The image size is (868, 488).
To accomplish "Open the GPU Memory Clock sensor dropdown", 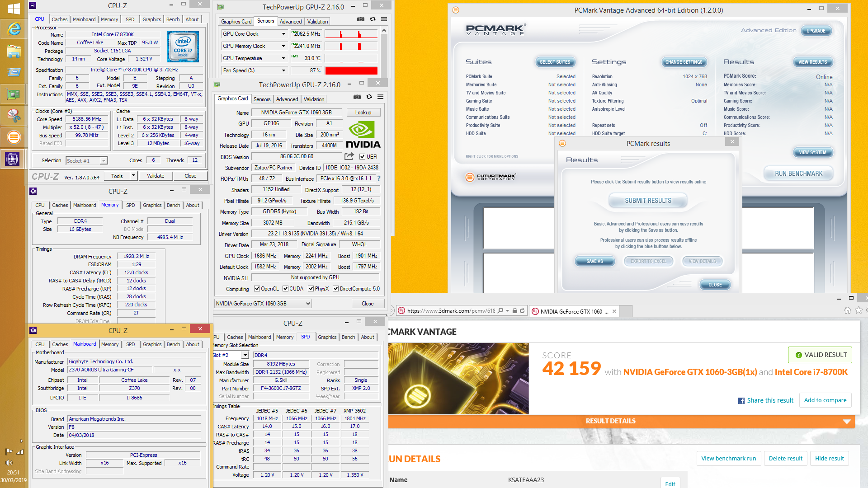I will click(283, 46).
